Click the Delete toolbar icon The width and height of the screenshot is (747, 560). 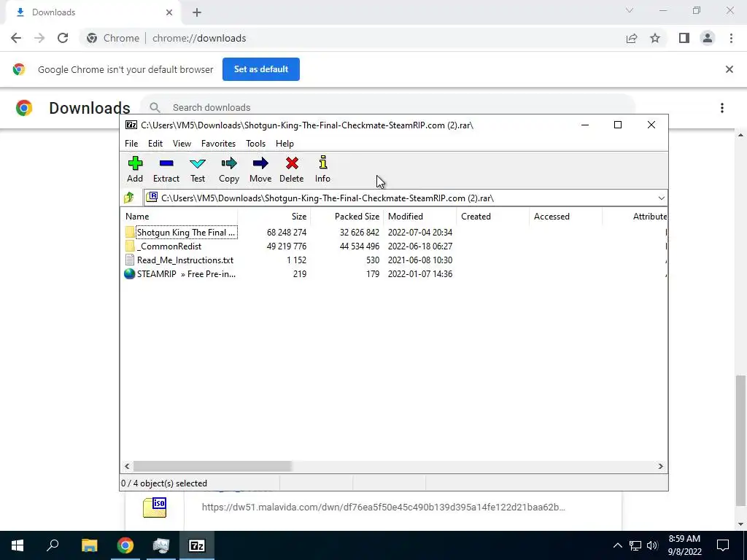292,169
